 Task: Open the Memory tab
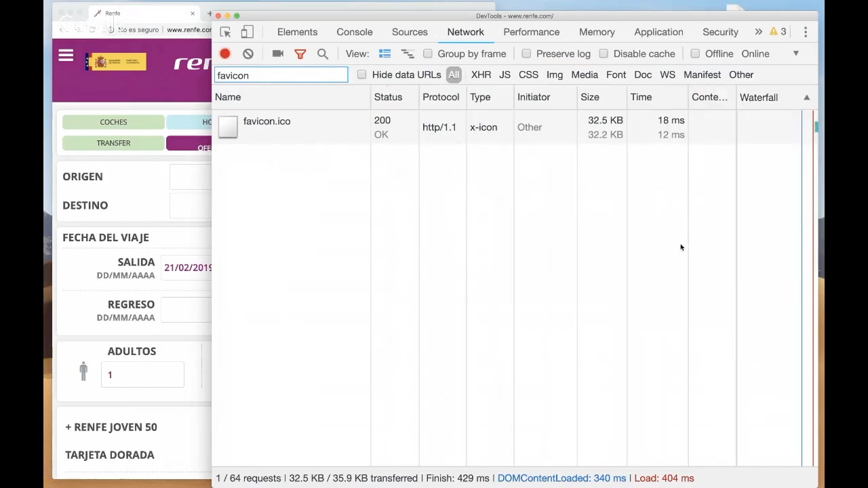pos(597,32)
